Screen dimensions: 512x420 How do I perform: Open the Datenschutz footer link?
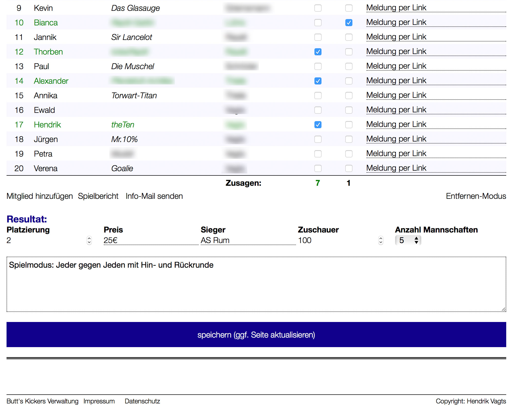point(142,401)
